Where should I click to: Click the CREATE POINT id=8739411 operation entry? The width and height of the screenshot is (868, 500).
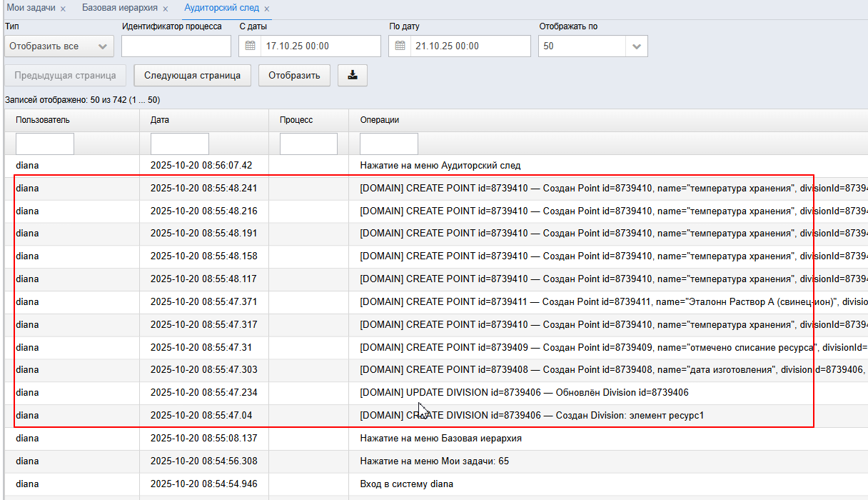tap(614, 301)
